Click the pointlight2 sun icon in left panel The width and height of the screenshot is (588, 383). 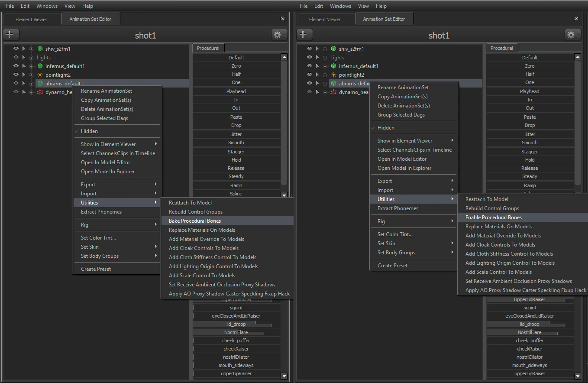click(x=40, y=75)
